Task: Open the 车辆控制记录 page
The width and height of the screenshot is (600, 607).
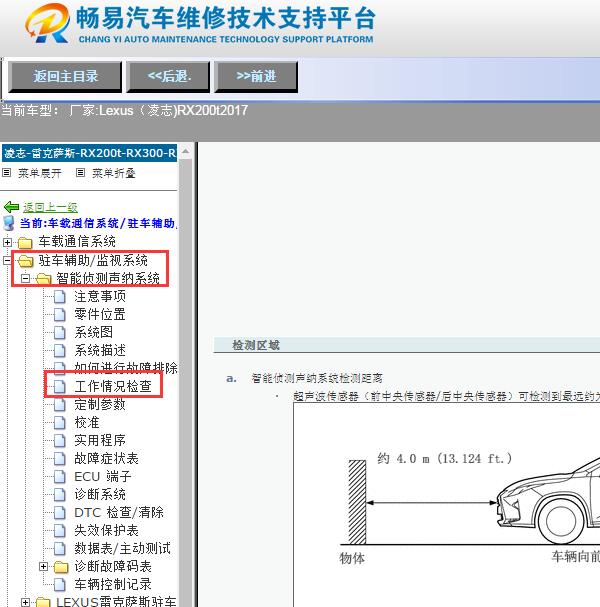Action: point(113,585)
